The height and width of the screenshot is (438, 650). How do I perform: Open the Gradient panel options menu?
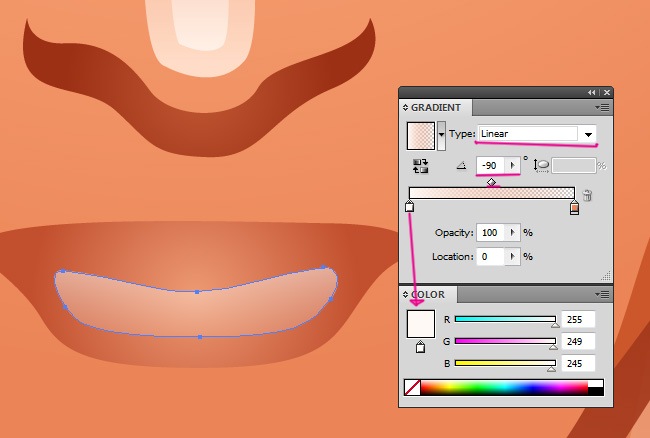click(602, 106)
